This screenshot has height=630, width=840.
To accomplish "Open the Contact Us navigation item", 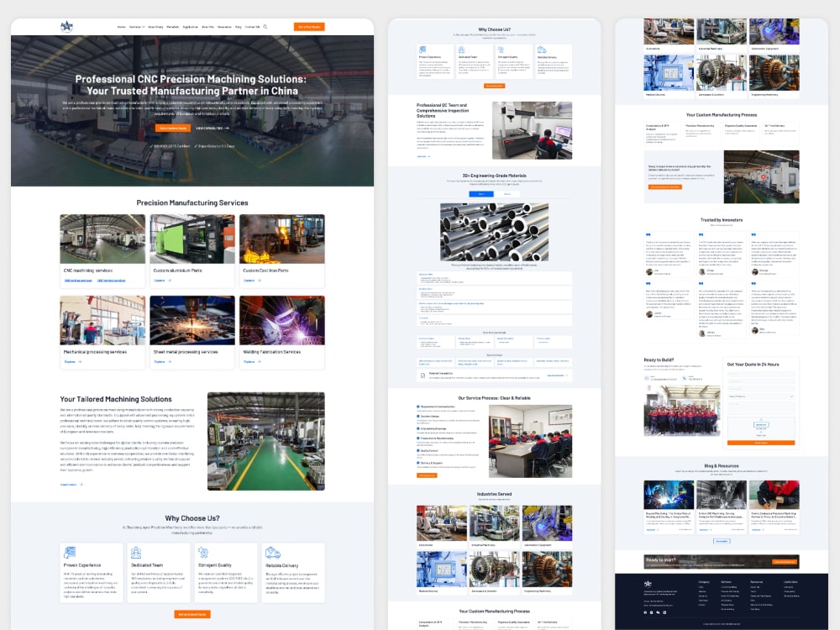I will coord(252,27).
